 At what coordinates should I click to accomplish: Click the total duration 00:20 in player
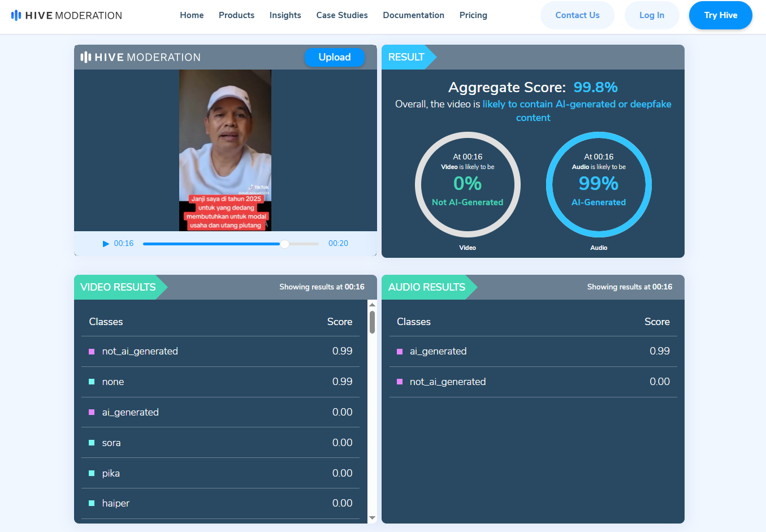coord(338,244)
